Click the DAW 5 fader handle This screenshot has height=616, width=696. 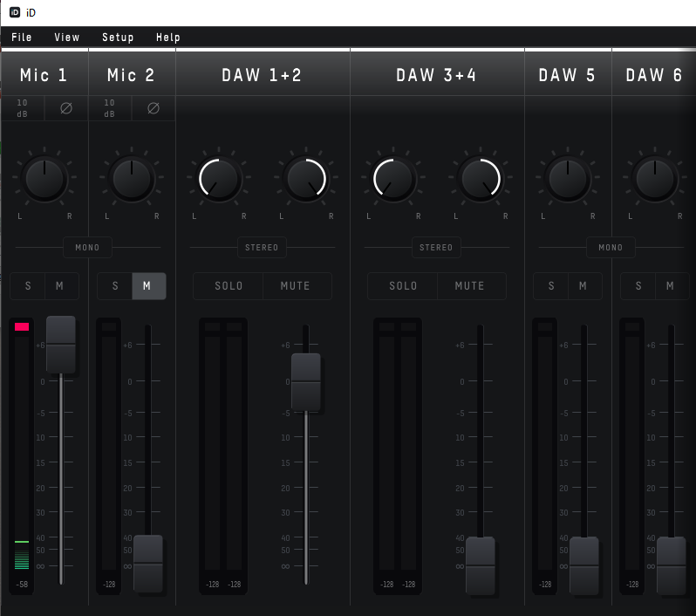[584, 565]
